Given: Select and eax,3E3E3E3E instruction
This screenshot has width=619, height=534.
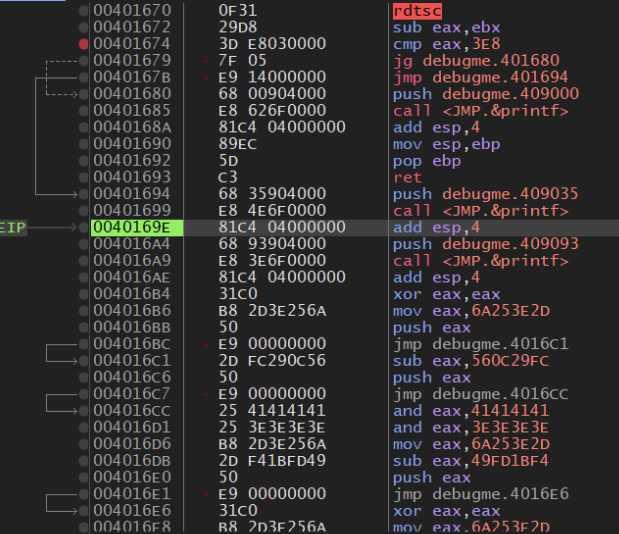Looking at the screenshot, I should (x=471, y=427).
